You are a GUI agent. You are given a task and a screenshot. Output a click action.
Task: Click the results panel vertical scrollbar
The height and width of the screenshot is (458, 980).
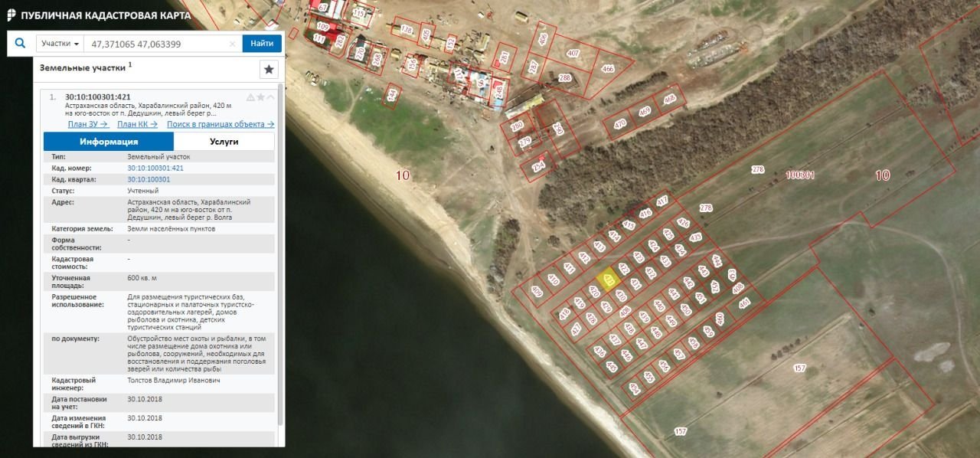click(x=281, y=253)
